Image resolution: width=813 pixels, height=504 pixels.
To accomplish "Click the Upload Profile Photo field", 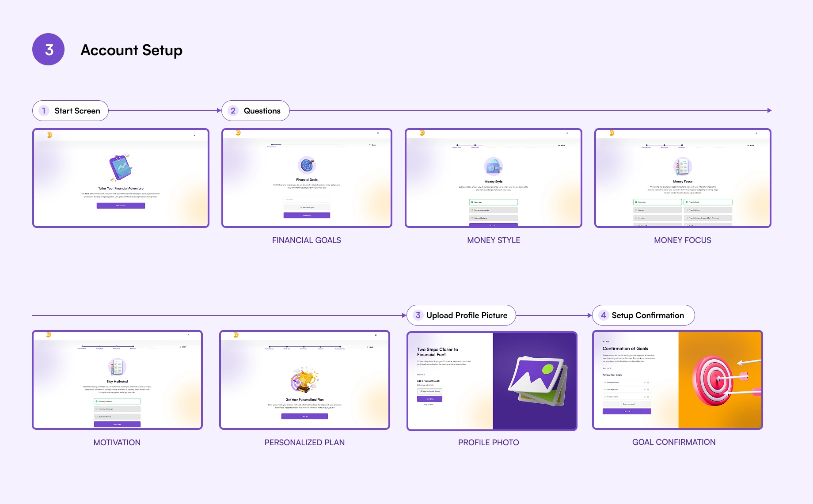I will coord(429,391).
